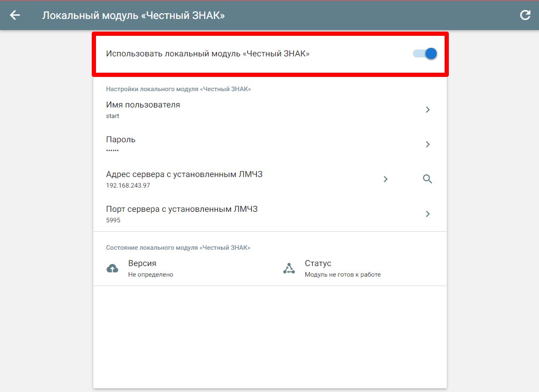Open the Адрес сервера с установленным ЛМЧЗ label
Screen dimensions: 539x392
point(184,174)
